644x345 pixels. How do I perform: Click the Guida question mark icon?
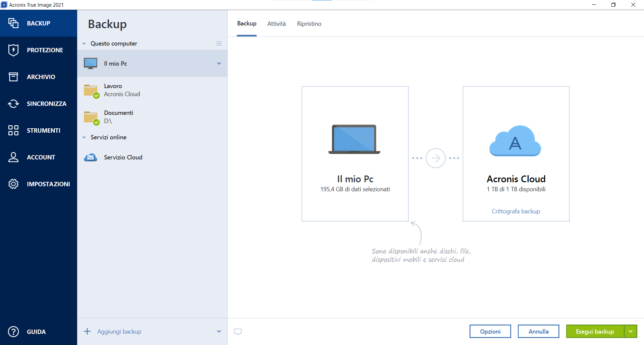pyautogui.click(x=13, y=332)
